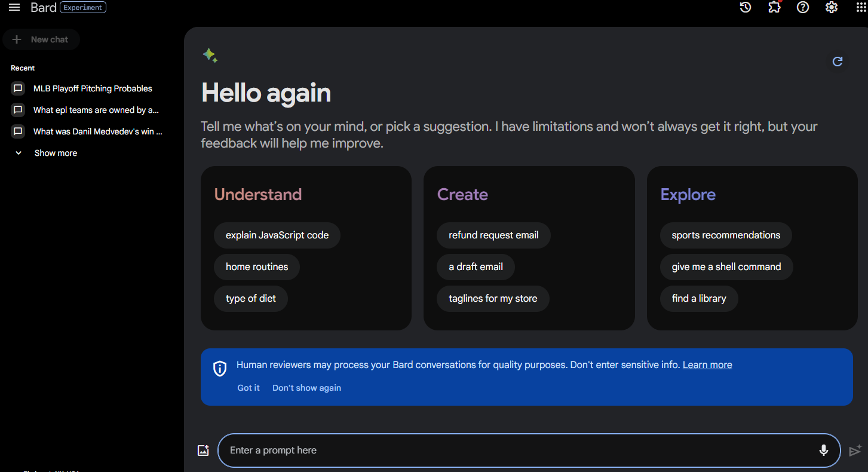Expand Show more recent chats
The width and height of the screenshot is (868, 472).
click(x=56, y=153)
